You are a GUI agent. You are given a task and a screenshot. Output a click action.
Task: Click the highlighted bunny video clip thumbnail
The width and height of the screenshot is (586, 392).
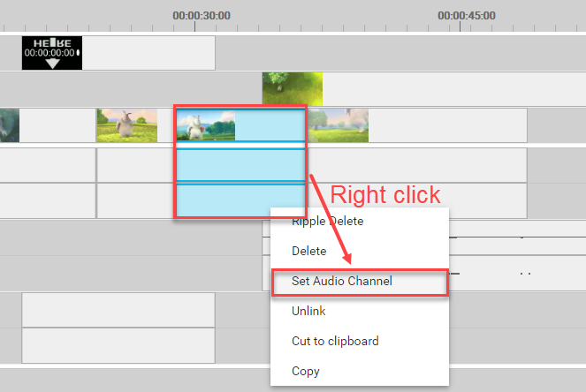point(206,125)
